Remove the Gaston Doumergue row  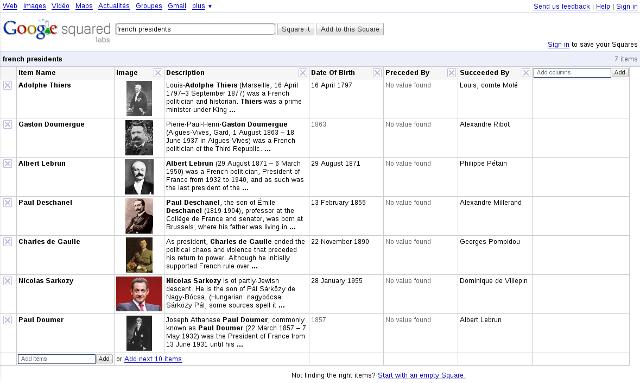tap(7, 125)
